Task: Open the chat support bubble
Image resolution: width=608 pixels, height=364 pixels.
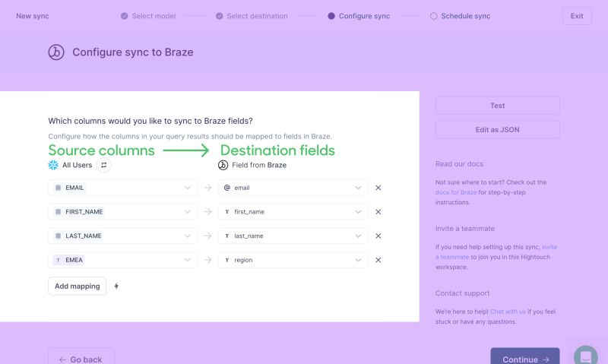Action: (585, 355)
